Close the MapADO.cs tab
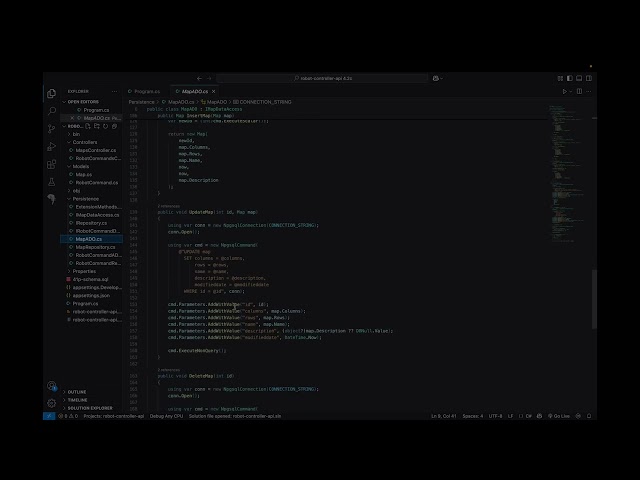Image resolution: width=640 pixels, height=480 pixels. (x=213, y=91)
